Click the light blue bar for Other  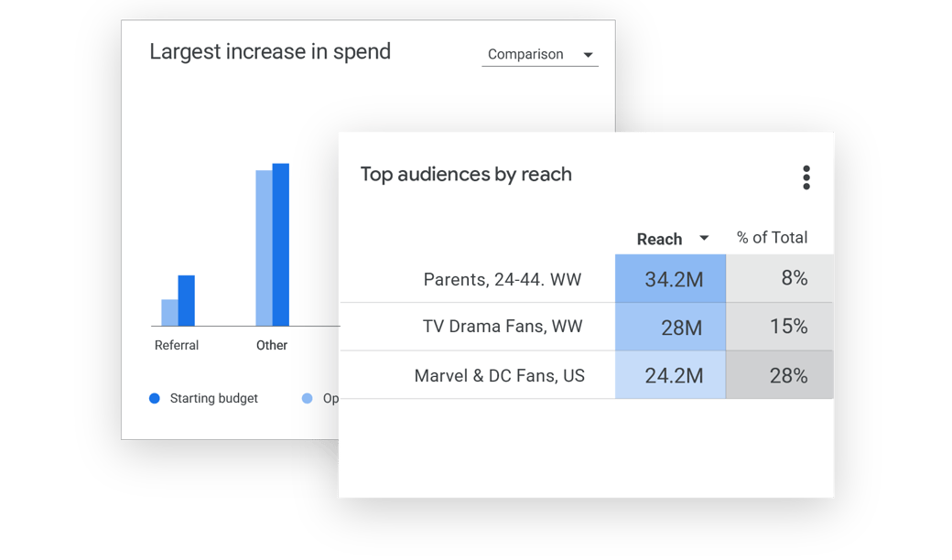(x=262, y=247)
